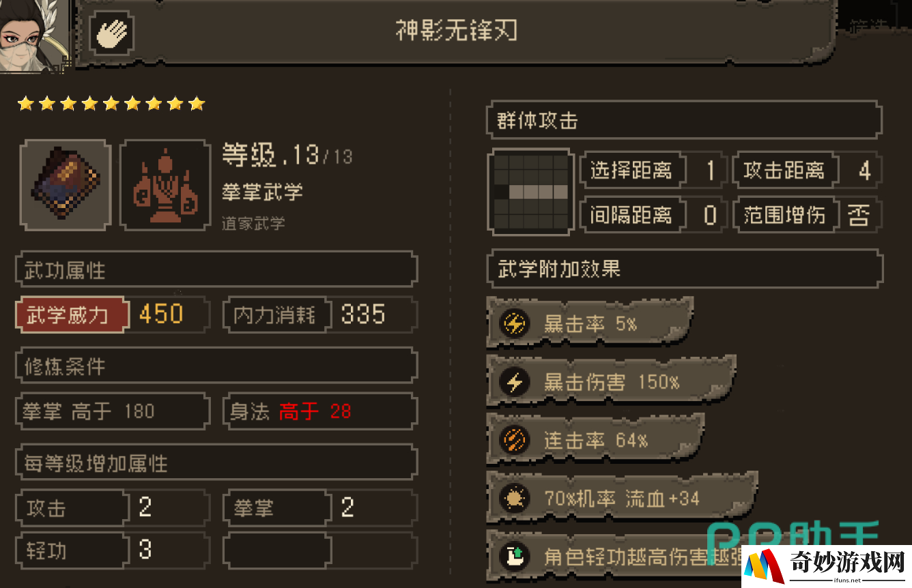The height and width of the screenshot is (588, 912).
Task: Select the 武学威力 red label
Action: [71, 315]
